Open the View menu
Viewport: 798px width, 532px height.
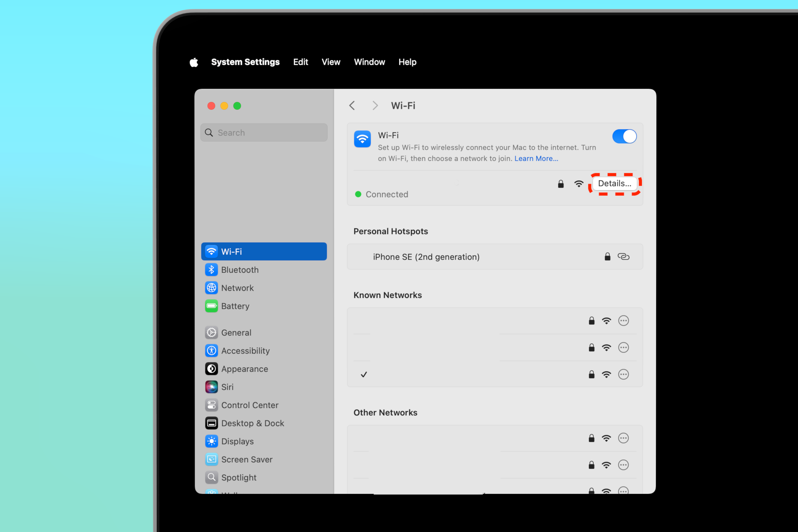(x=331, y=62)
